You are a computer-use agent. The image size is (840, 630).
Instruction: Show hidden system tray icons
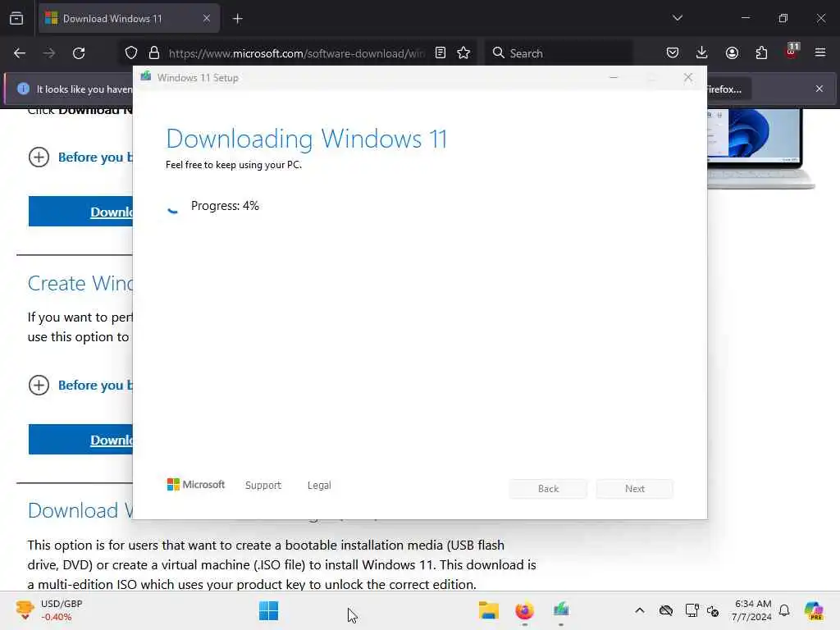640,610
